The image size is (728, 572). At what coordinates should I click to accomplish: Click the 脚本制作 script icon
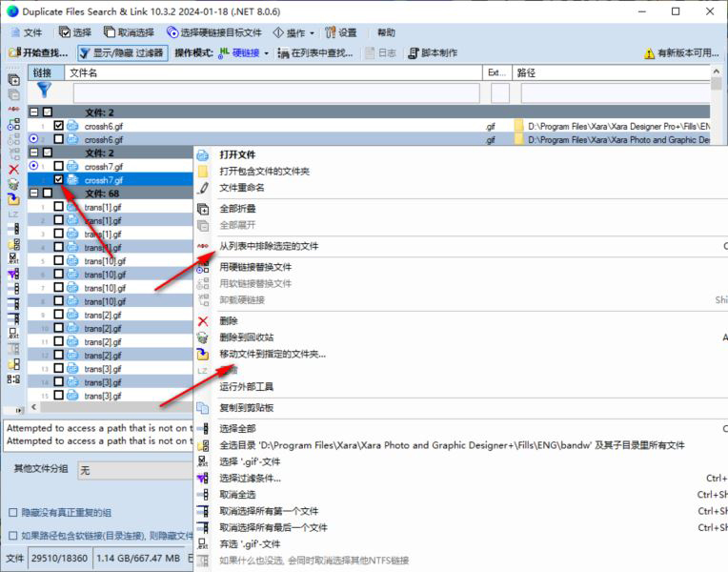click(414, 53)
